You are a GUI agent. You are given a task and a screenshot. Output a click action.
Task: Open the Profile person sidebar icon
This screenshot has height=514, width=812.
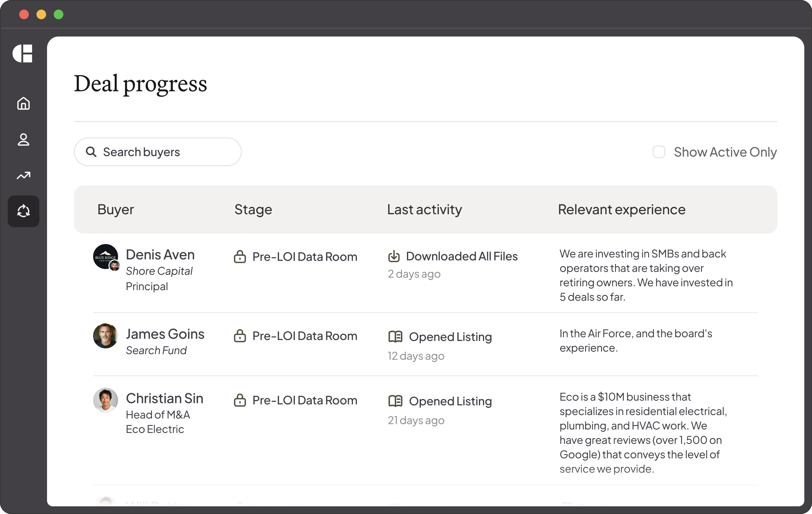coord(24,139)
